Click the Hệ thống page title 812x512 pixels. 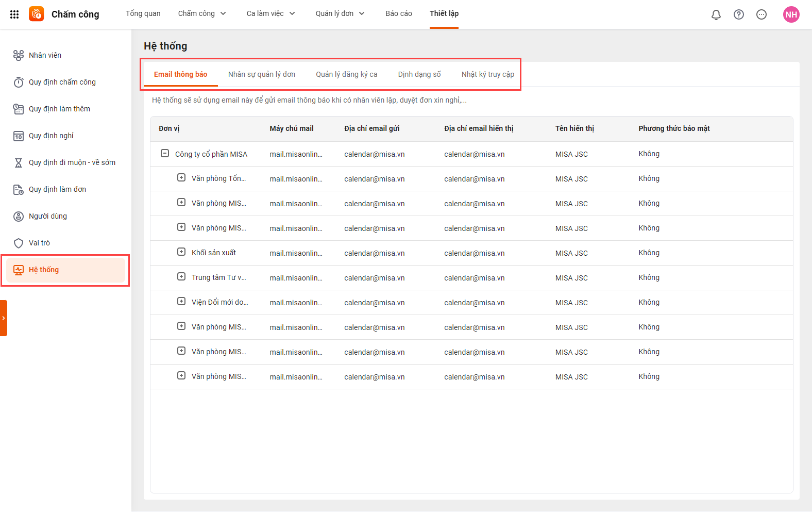pyautogui.click(x=165, y=46)
